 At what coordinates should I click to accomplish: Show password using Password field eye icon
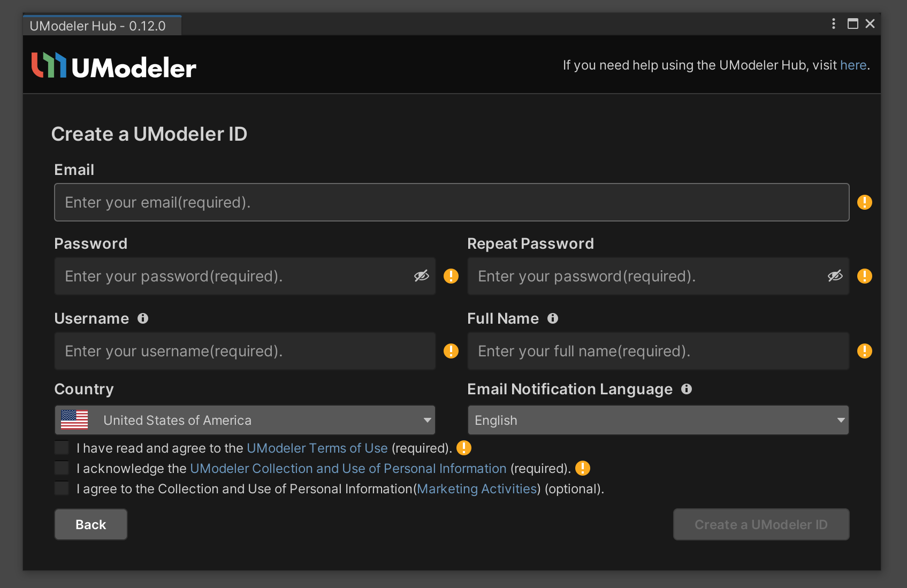pyautogui.click(x=421, y=276)
